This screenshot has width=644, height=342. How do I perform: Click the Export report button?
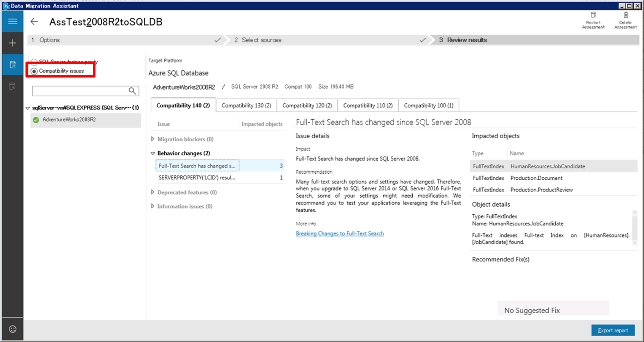coord(613,330)
